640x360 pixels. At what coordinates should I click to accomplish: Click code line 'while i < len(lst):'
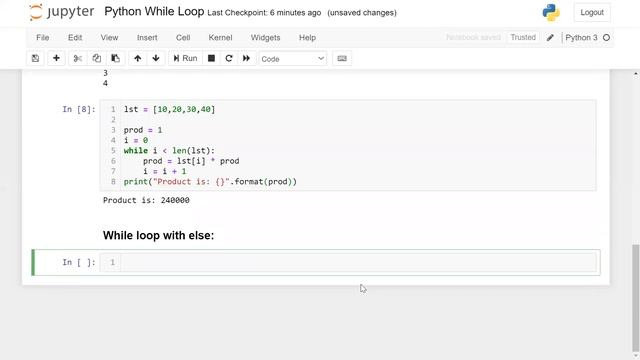coord(169,151)
